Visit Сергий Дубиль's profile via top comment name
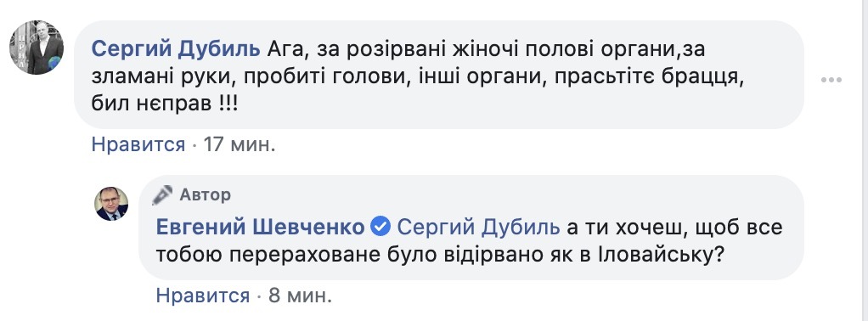This screenshot has height=321, width=868. (x=176, y=49)
